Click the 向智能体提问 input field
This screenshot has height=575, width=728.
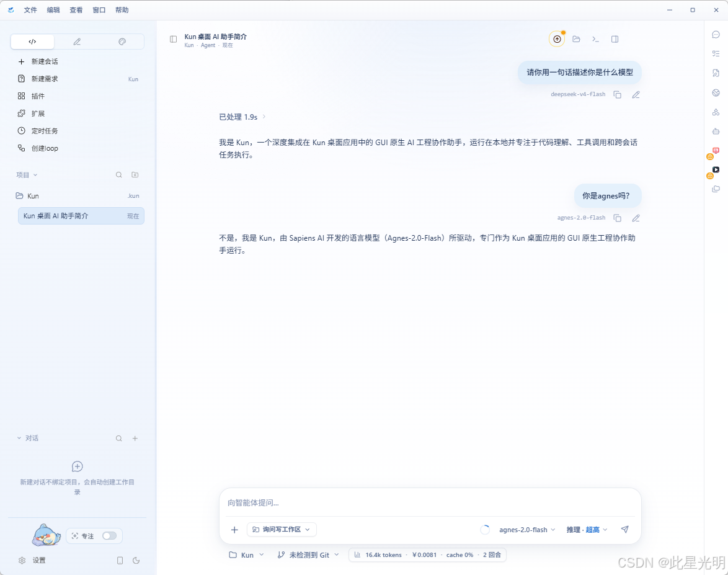(430, 502)
